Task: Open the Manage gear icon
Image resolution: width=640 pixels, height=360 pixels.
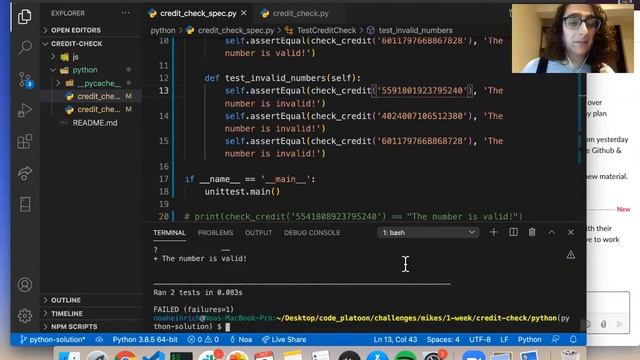Action: 24,316
